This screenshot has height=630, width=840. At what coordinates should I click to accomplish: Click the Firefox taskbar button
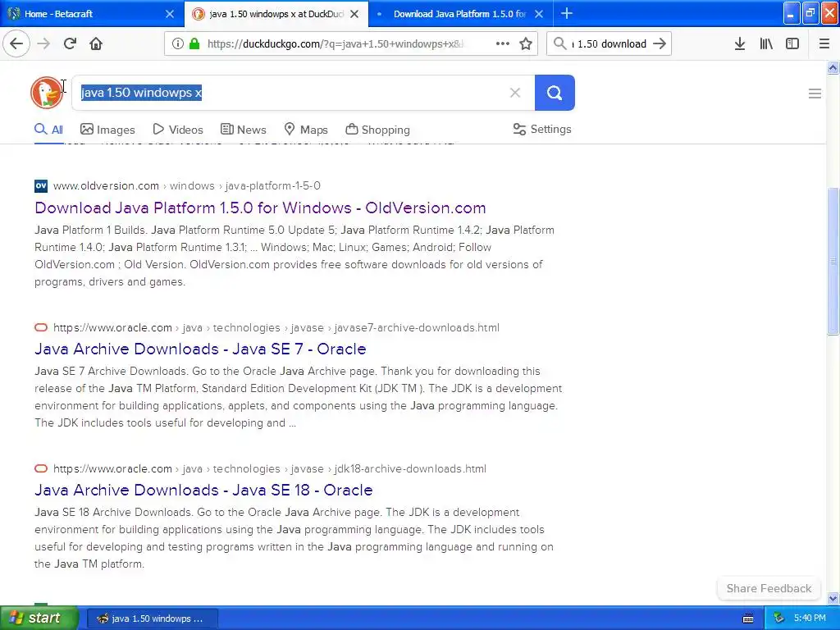pyautogui.click(x=152, y=619)
